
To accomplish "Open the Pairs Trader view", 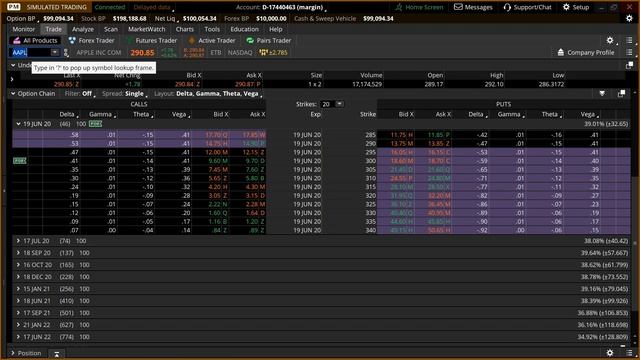I will [x=269, y=40].
